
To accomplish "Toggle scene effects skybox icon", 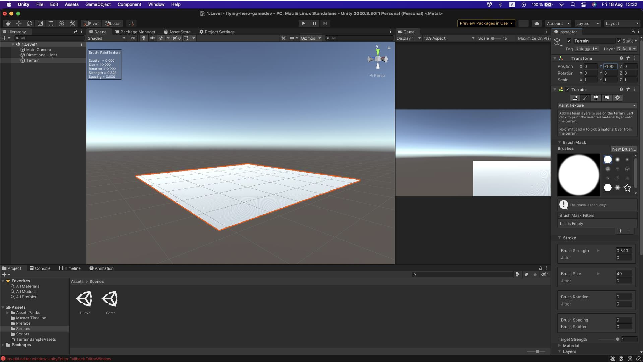I will (161, 38).
